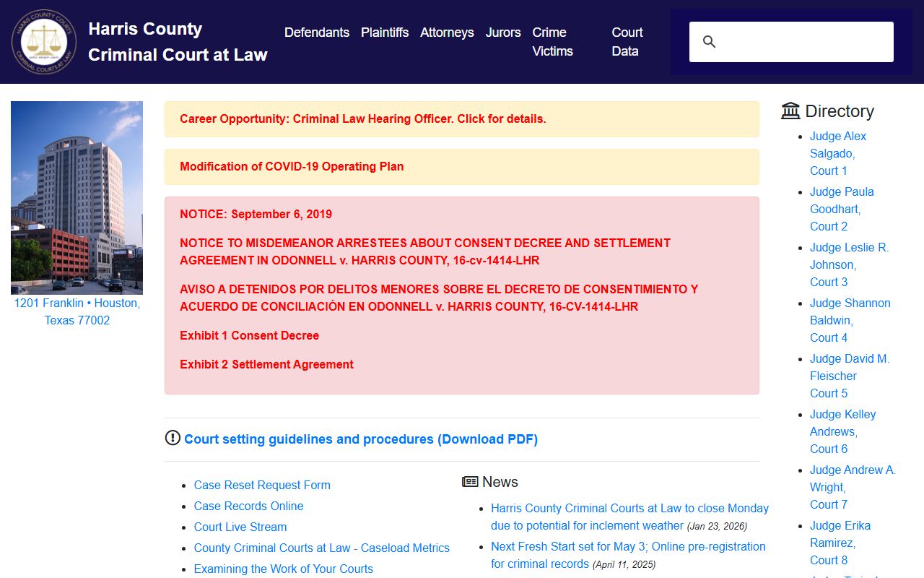The width and height of the screenshot is (924, 578).
Task: Open Judge Leslie R. Johnson, Court 3
Action: (x=849, y=265)
